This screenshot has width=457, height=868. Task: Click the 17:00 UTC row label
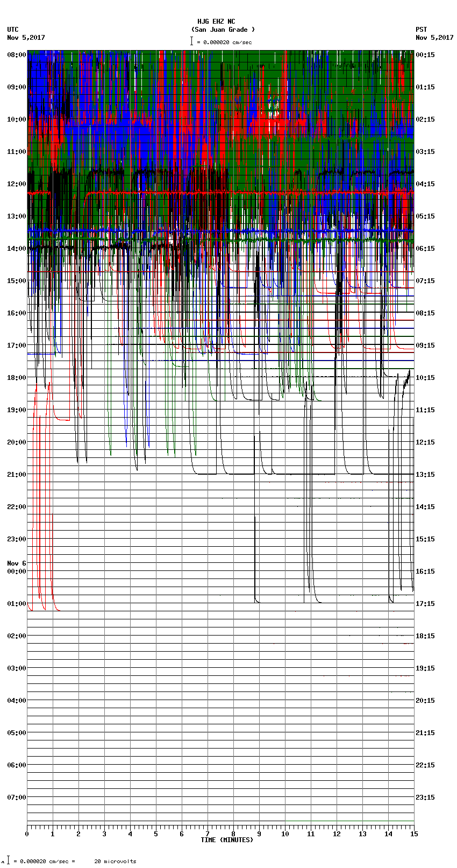[x=17, y=345]
